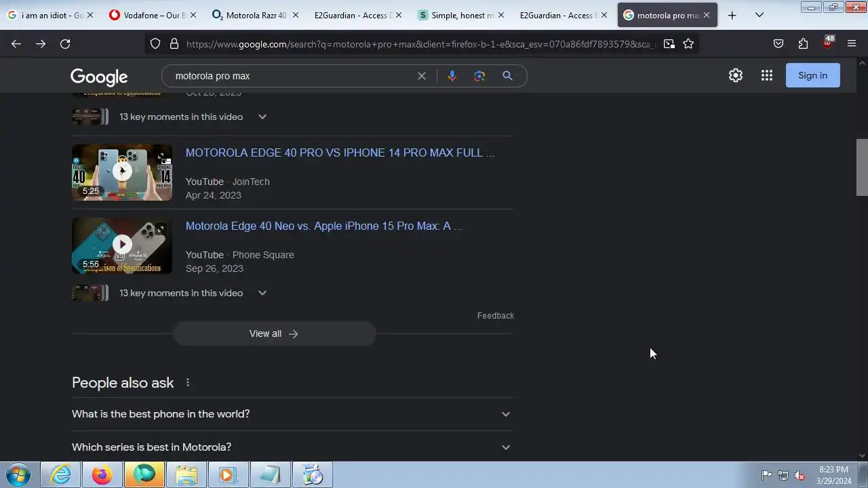Open the red extension icon with badge 48
The height and width of the screenshot is (488, 868).
[827, 43]
